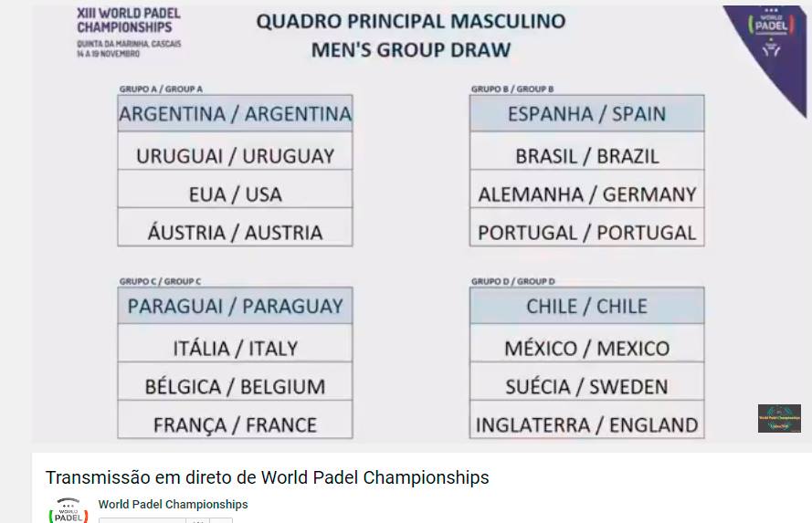The image size is (812, 523).
Task: Click the França / France row
Action: (x=235, y=420)
